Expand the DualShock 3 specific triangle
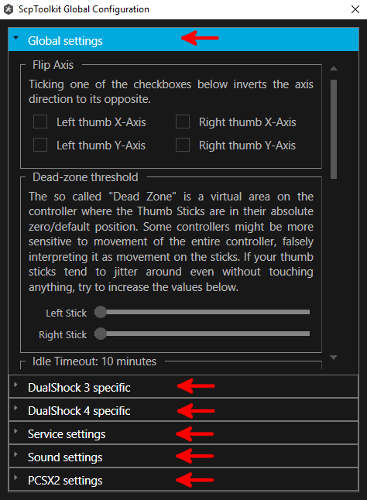This screenshot has width=367, height=500. (15, 384)
